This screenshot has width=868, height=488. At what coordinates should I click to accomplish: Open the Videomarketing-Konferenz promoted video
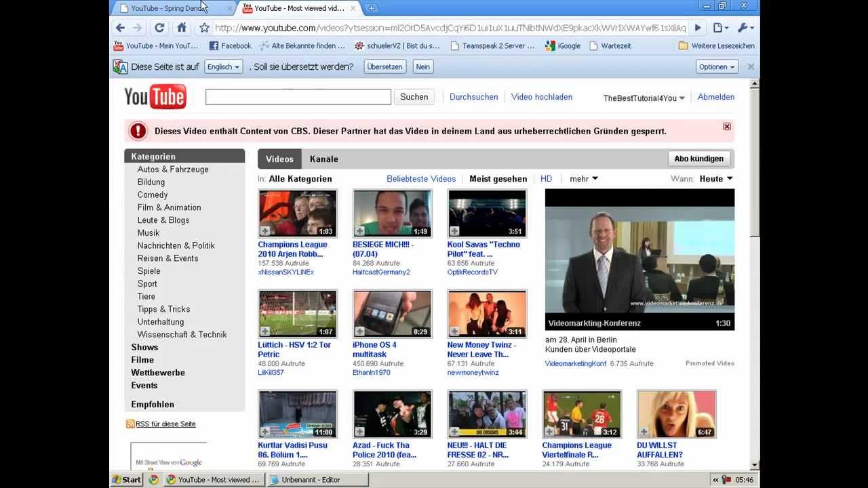pos(639,260)
